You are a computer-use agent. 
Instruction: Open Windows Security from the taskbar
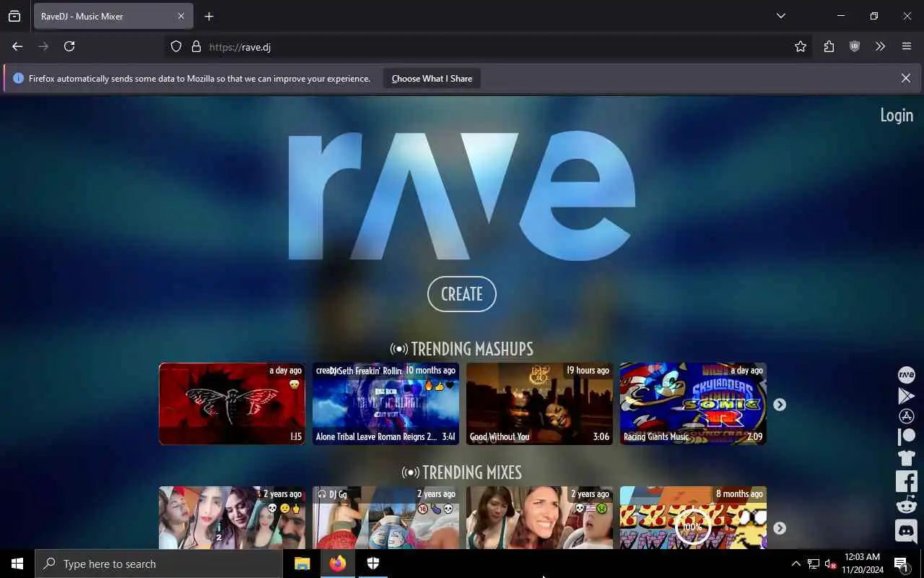[373, 564]
